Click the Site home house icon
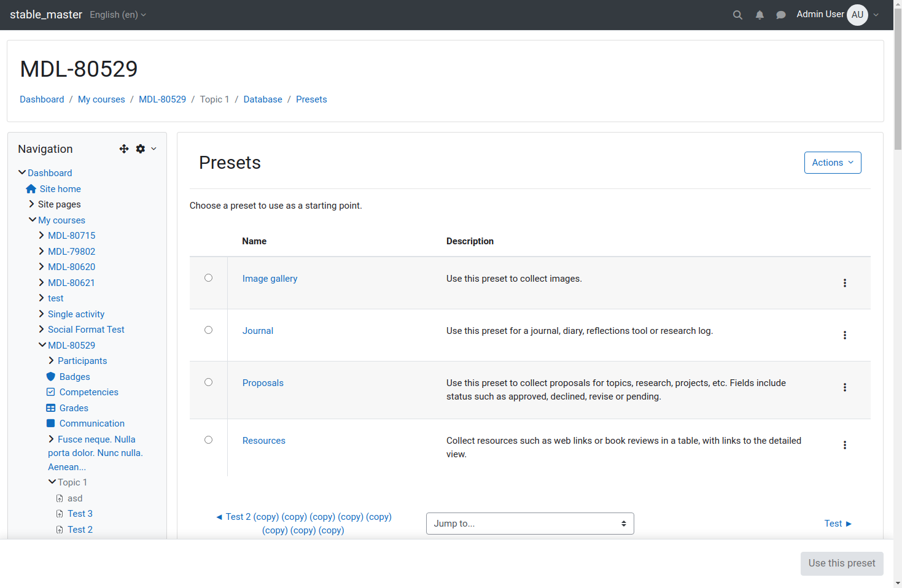This screenshot has height=588, width=902. tap(31, 189)
